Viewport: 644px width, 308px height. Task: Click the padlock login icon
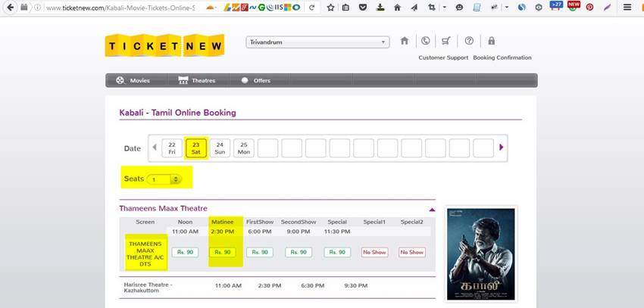(492, 41)
